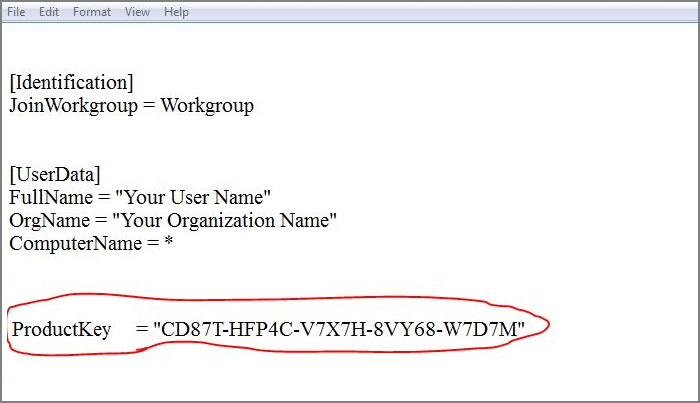Click the asterisk after ComputerName

[x=169, y=243]
